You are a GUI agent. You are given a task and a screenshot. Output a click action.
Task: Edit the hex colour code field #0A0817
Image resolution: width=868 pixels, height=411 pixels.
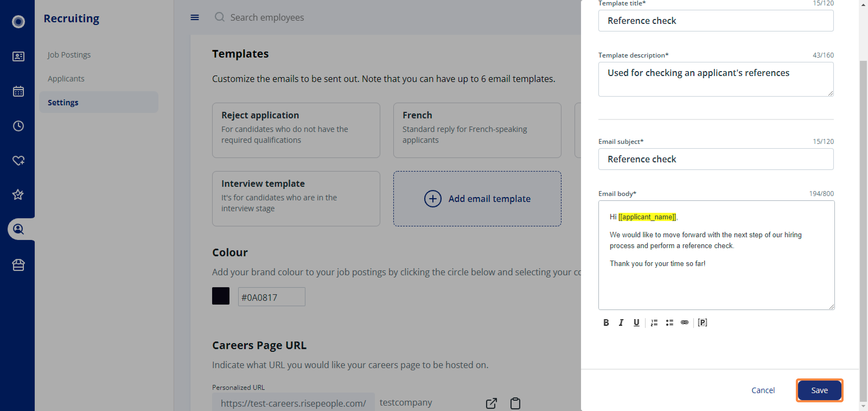(272, 297)
